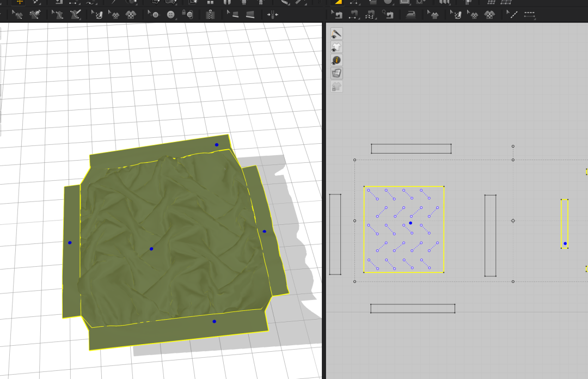The image size is (588, 379).
Task: Select the top horizontal rectangle pattern piece
Action: point(411,149)
